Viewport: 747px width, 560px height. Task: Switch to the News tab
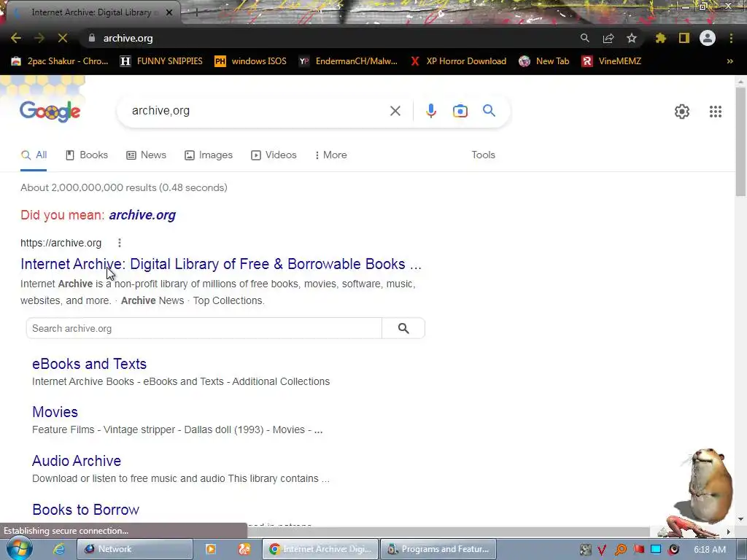[x=146, y=155]
